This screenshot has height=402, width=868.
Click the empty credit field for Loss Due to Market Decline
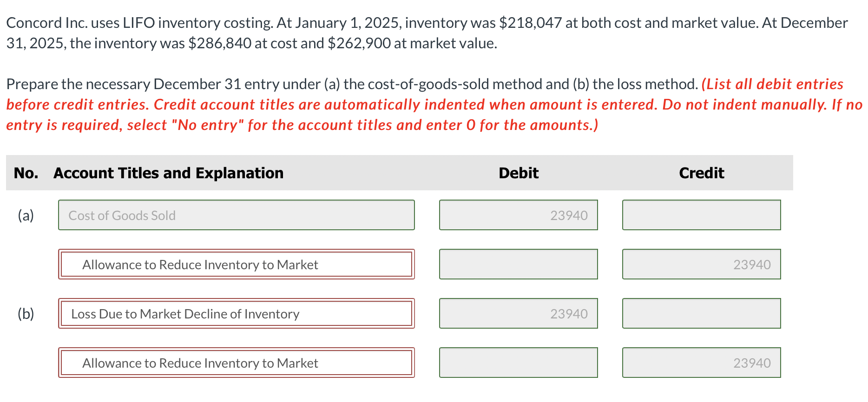(701, 313)
